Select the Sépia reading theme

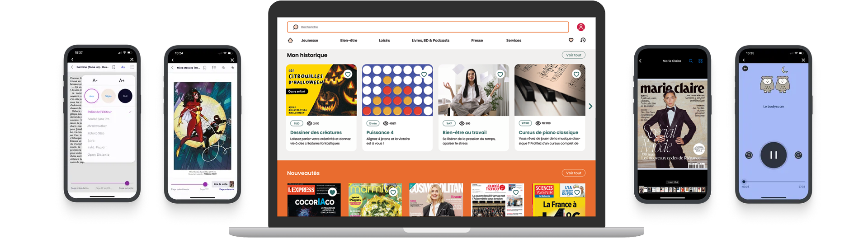click(108, 96)
